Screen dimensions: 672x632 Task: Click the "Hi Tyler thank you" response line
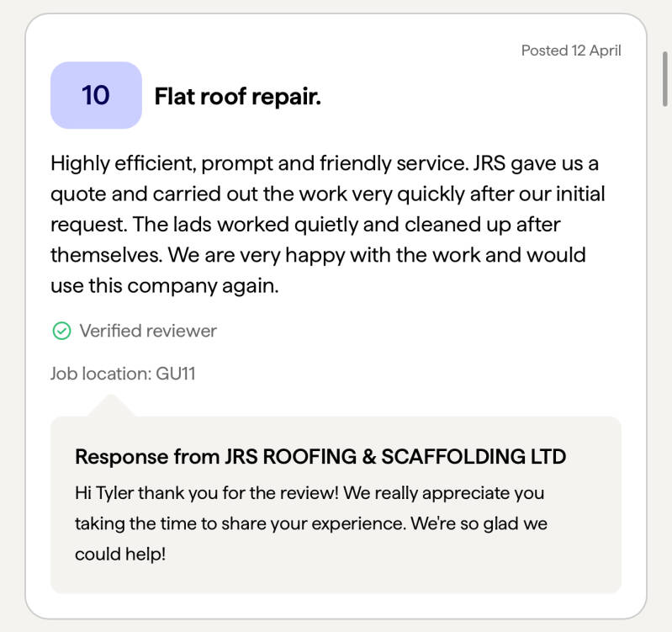(x=310, y=492)
